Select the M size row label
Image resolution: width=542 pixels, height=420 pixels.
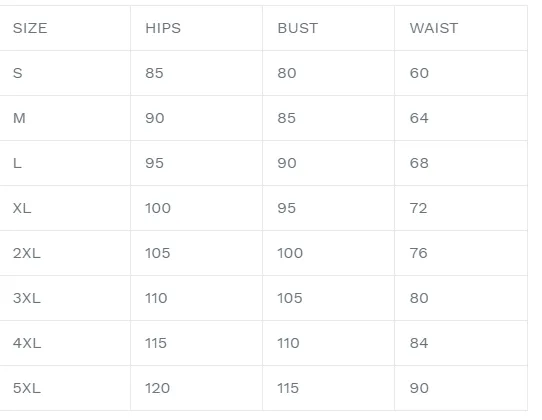19,118
